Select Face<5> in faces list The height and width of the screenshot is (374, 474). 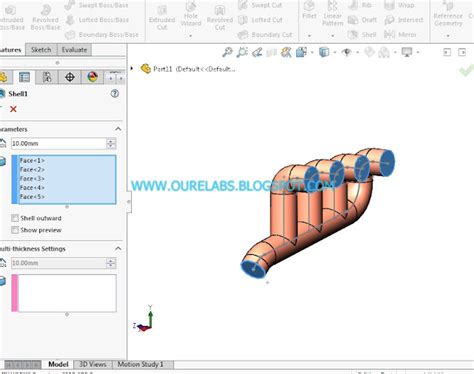click(32, 197)
